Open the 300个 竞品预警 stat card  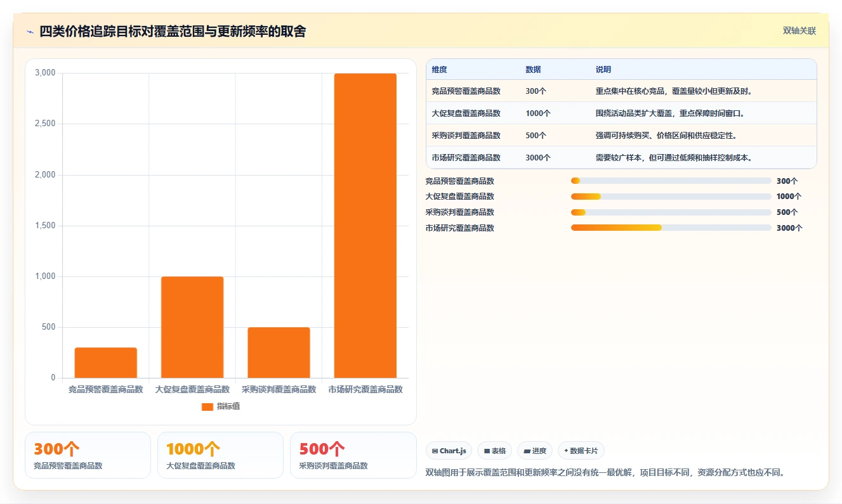[x=88, y=455]
